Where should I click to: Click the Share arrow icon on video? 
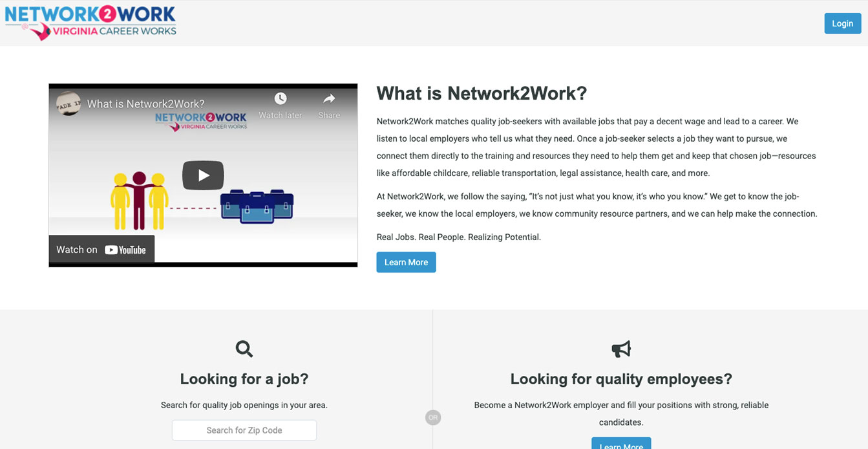pos(329,99)
